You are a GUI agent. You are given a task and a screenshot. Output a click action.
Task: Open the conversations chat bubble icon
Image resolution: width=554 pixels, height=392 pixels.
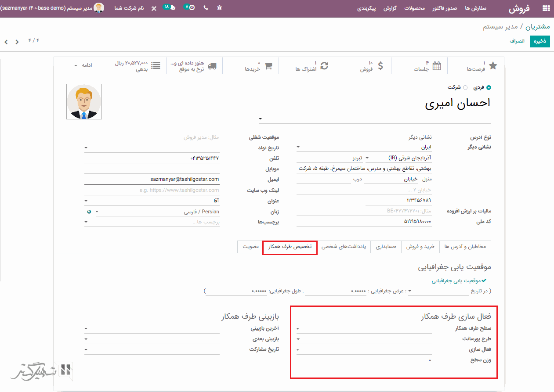[170, 8]
